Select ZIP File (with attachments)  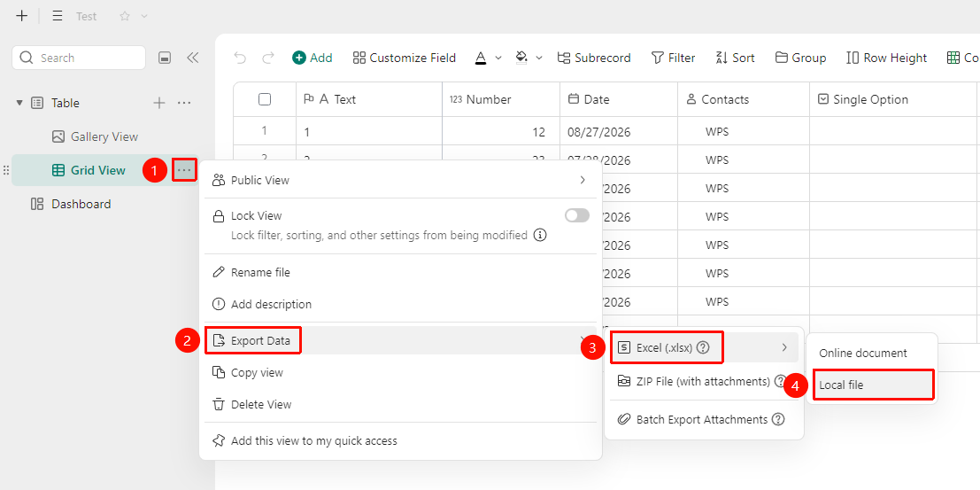(704, 381)
